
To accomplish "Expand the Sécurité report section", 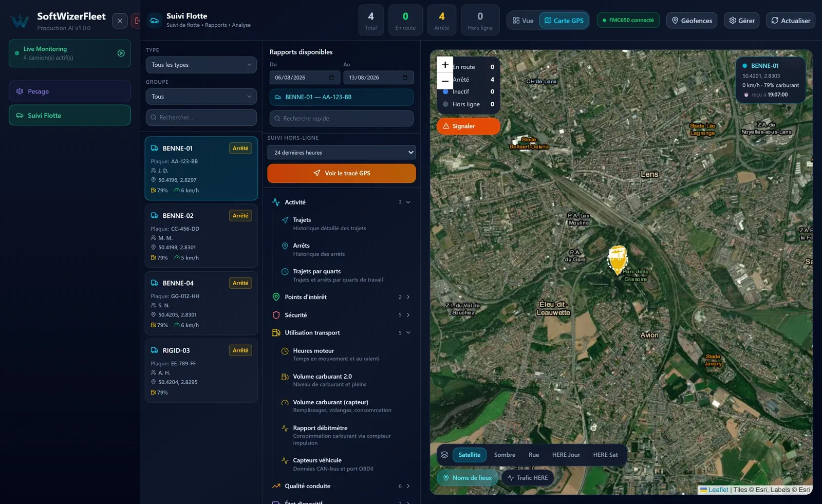I will pos(342,315).
